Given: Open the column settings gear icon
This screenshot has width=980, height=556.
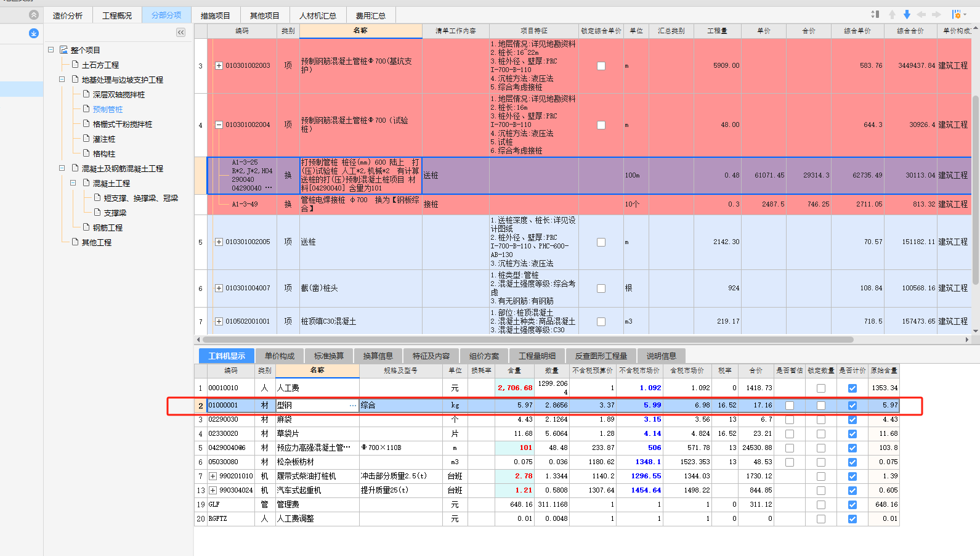Looking at the screenshot, I should point(955,14).
